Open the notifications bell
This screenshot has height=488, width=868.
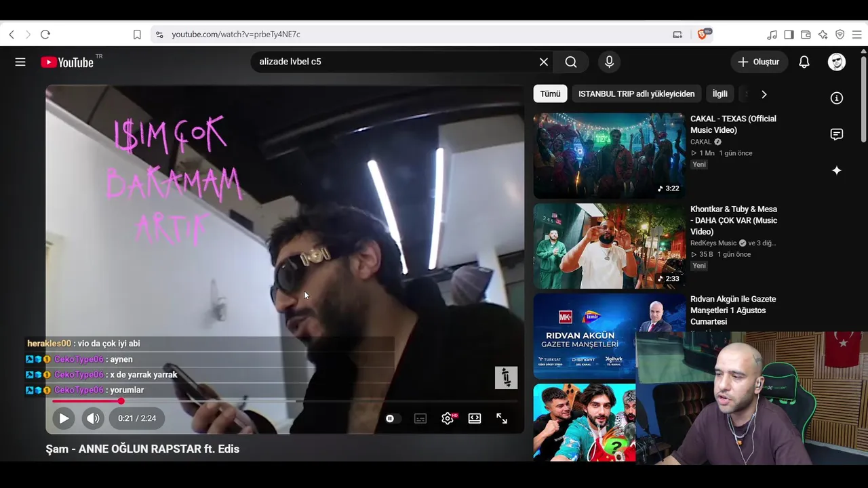(x=804, y=62)
